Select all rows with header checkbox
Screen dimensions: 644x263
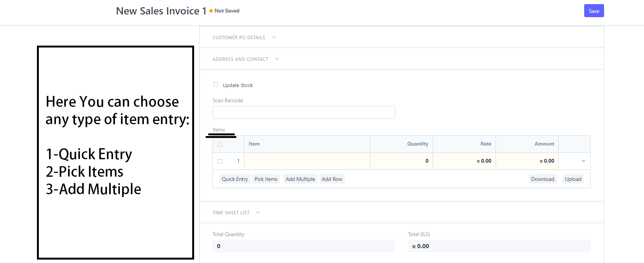coord(220,144)
